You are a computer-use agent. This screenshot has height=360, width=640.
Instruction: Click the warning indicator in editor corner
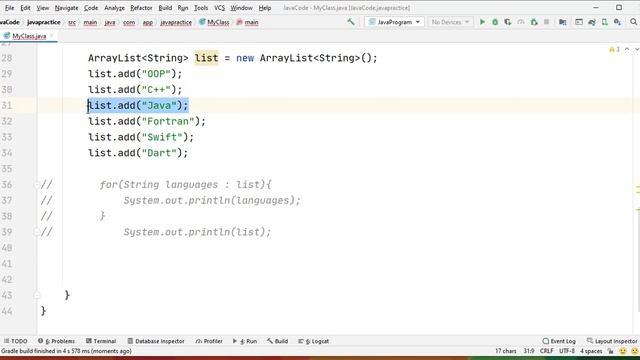614,49
